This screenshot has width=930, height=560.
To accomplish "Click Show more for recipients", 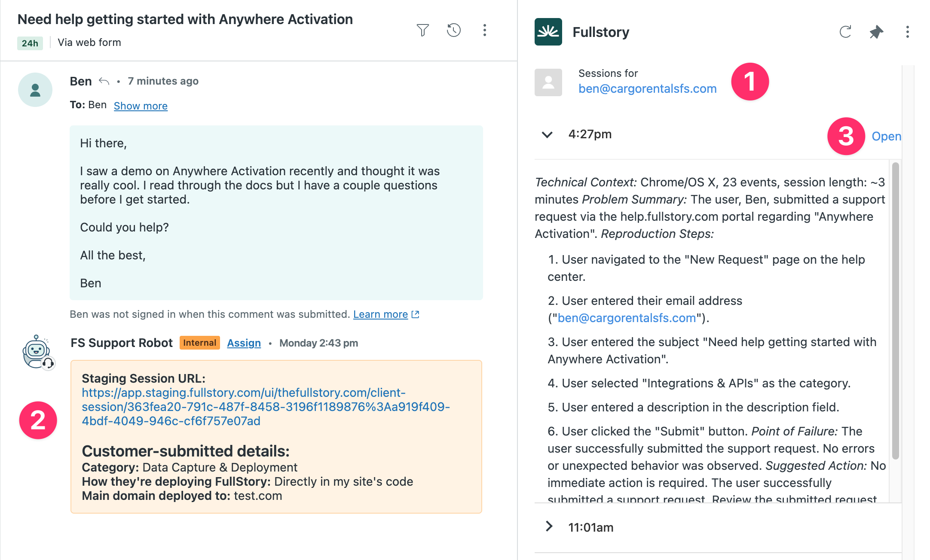I will (141, 106).
